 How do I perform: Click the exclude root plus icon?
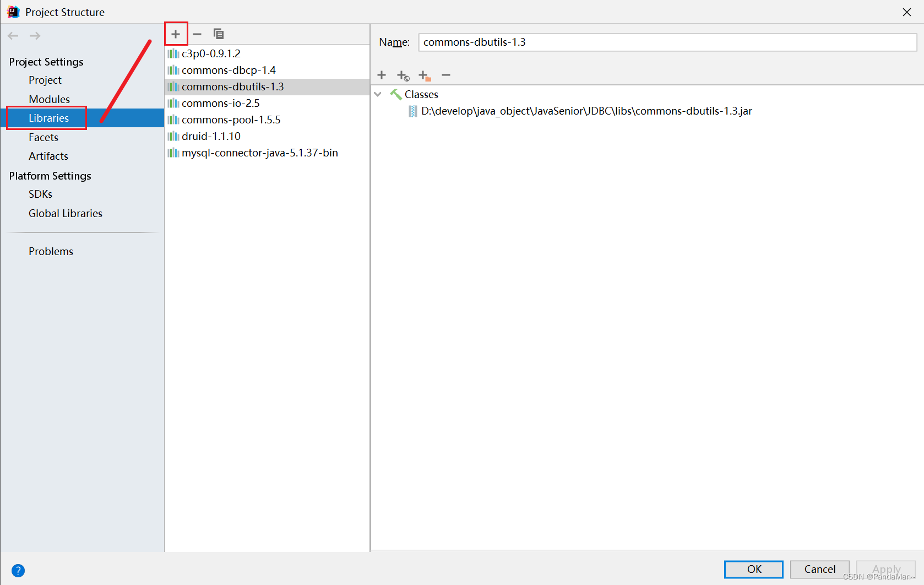pyautogui.click(x=425, y=75)
